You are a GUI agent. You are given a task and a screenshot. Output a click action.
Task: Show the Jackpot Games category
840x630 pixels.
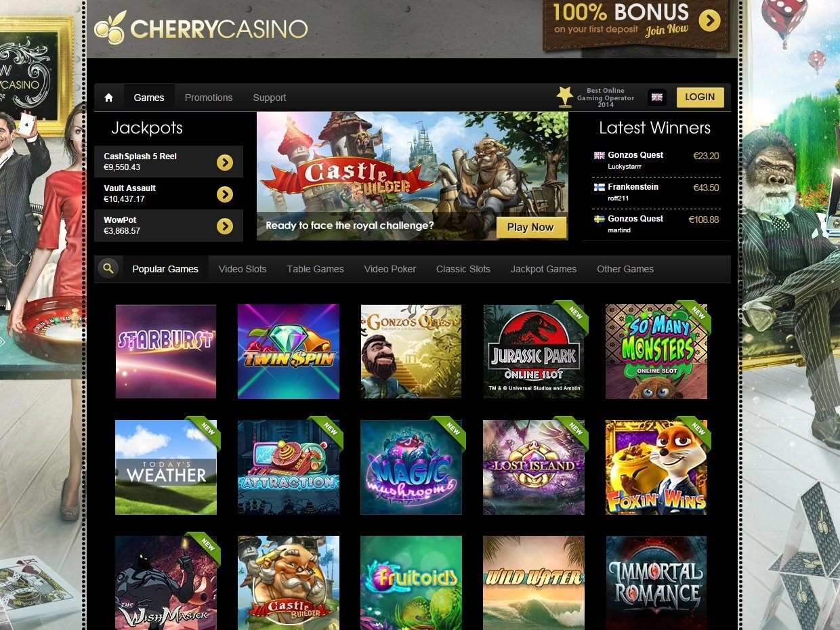coord(543,269)
